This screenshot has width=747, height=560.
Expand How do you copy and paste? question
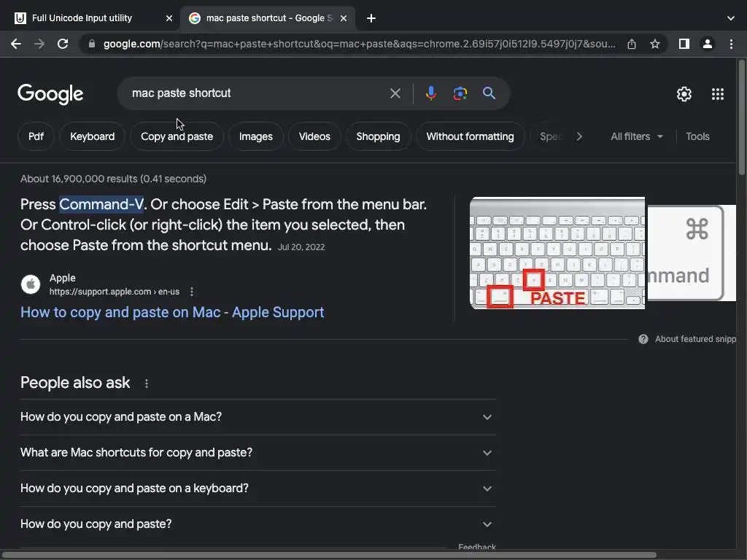258,524
